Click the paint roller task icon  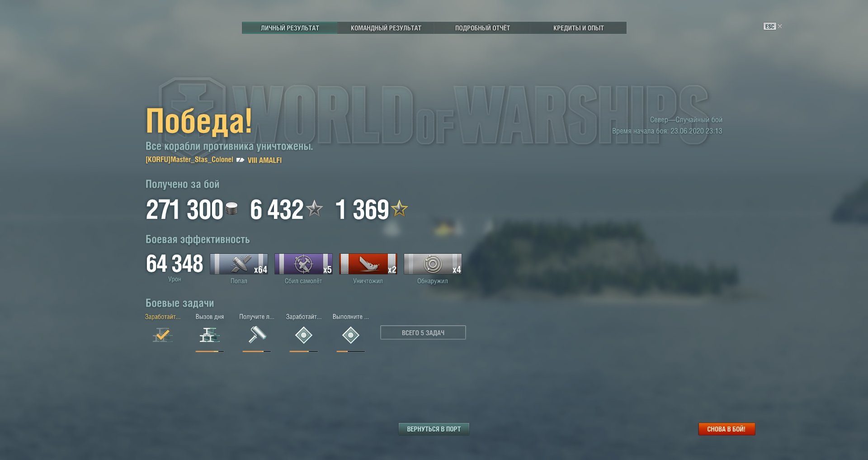[257, 335]
